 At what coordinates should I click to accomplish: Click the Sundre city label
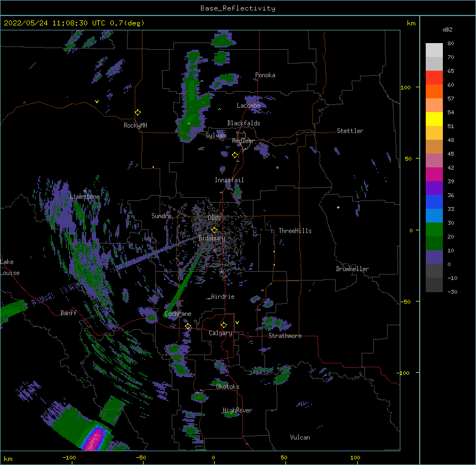point(161,216)
